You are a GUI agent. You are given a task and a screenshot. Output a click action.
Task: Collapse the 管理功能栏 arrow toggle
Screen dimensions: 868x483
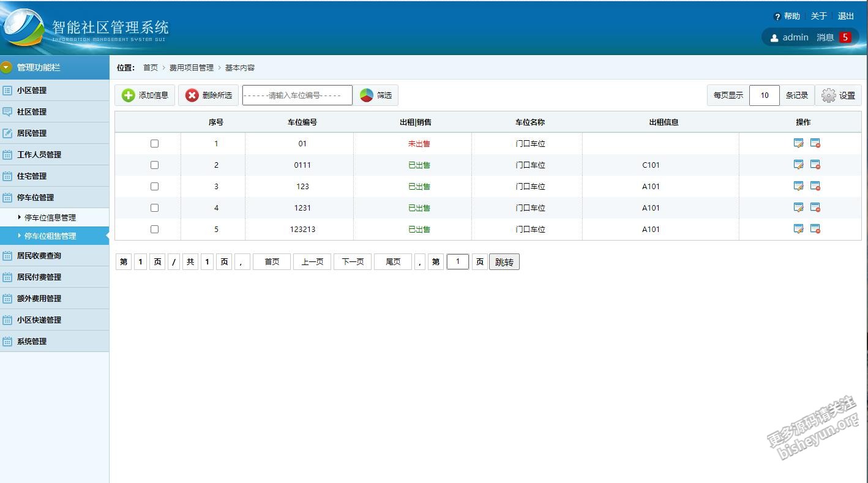click(6, 67)
